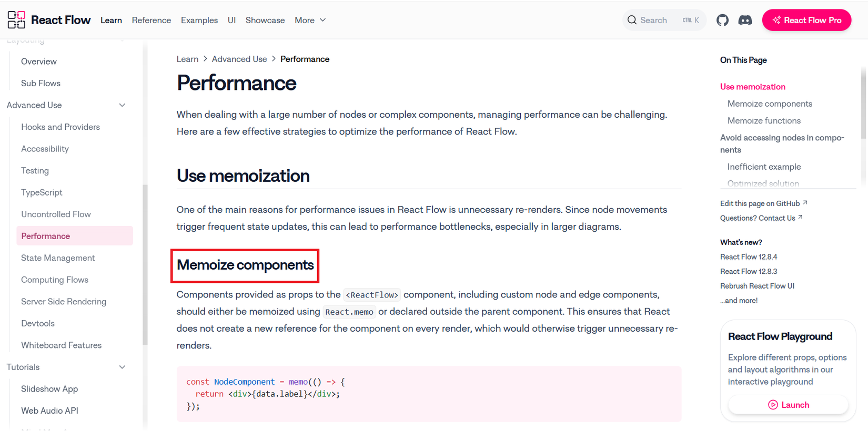Select Performance in the sidebar
Viewport: 868px width, 431px height.
pos(45,235)
